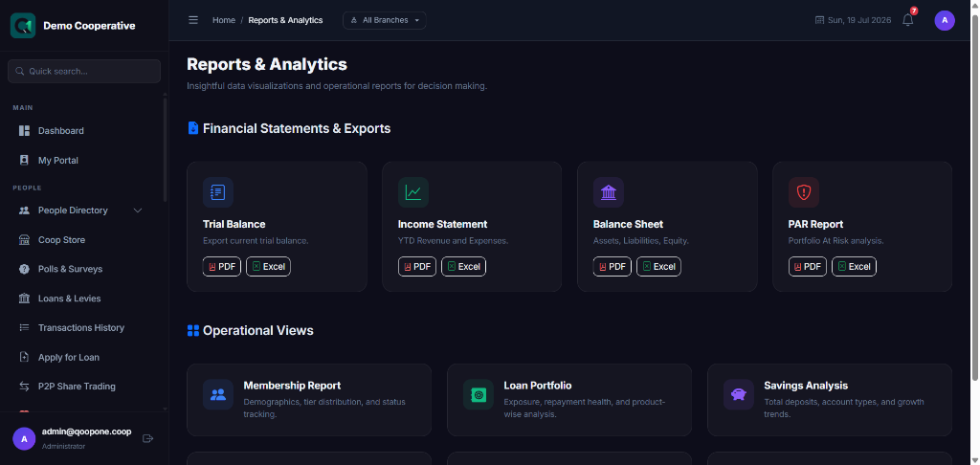
Task: Focus the Quick search field
Action: tap(84, 71)
